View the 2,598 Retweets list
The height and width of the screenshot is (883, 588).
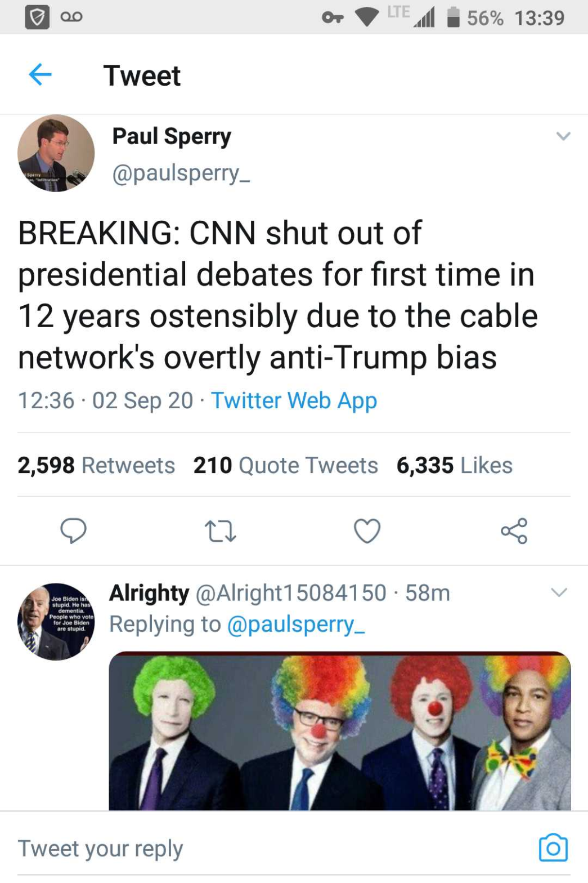tap(96, 465)
